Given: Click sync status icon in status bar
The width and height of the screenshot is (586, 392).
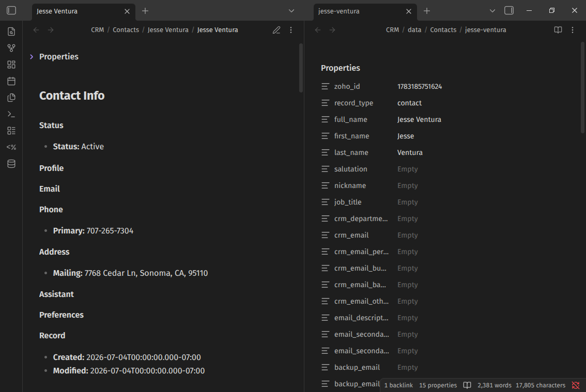Looking at the screenshot, I should click(576, 385).
